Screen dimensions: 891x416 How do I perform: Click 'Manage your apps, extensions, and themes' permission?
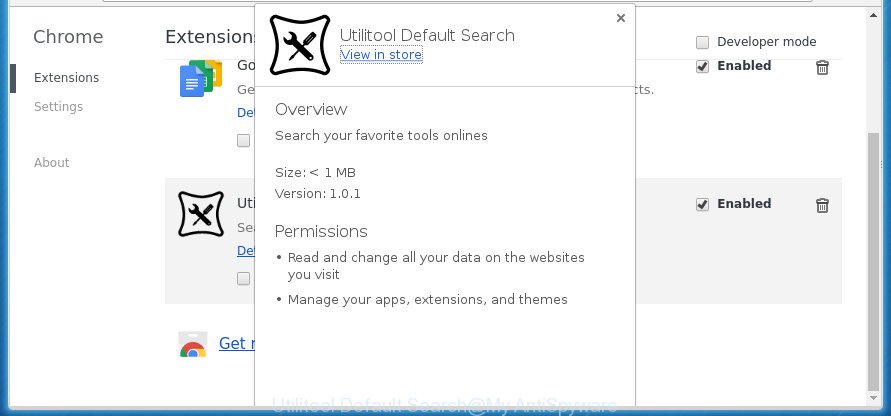[427, 299]
